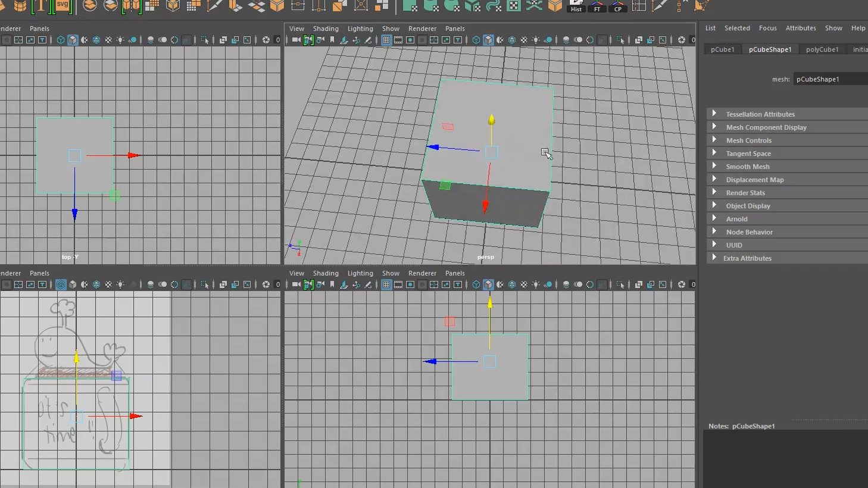Switch to the polyCube1 tab
This screenshot has height=488, width=868.
[x=822, y=49]
